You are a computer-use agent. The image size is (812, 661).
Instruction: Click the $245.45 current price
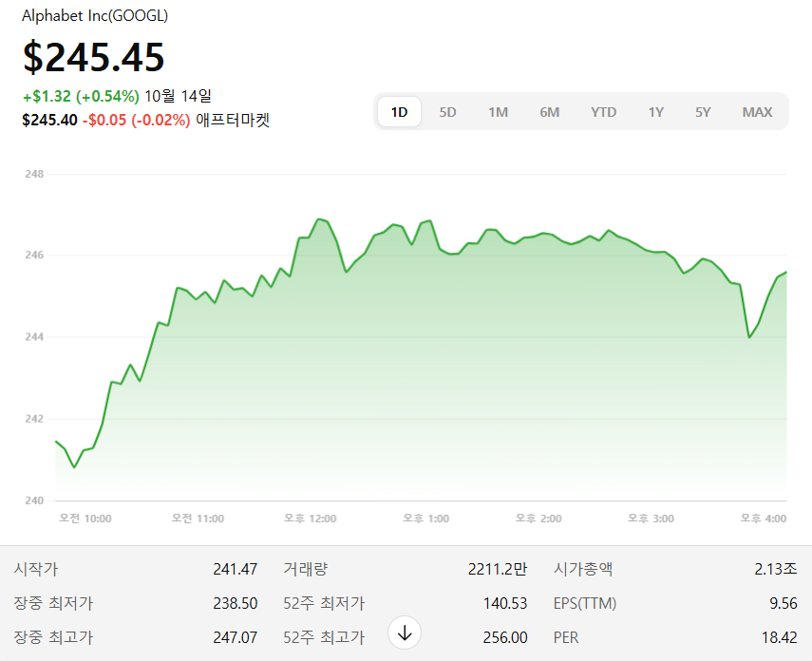(x=94, y=58)
